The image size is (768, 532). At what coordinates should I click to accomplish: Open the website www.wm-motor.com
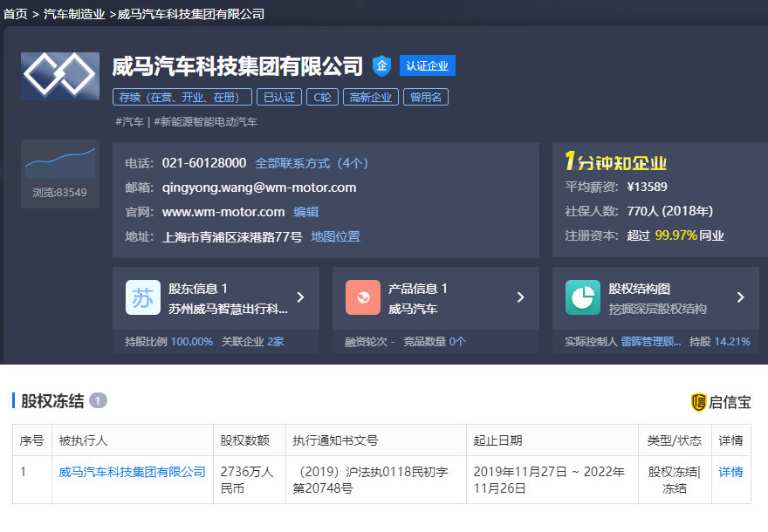coord(223,212)
